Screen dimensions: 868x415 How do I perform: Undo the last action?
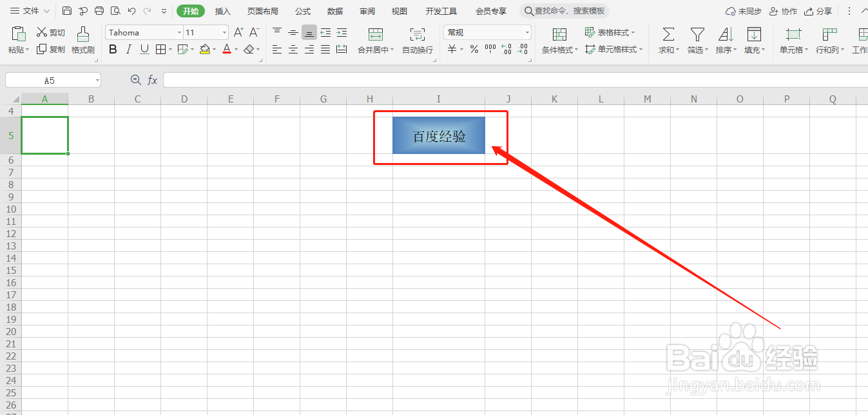click(x=131, y=11)
